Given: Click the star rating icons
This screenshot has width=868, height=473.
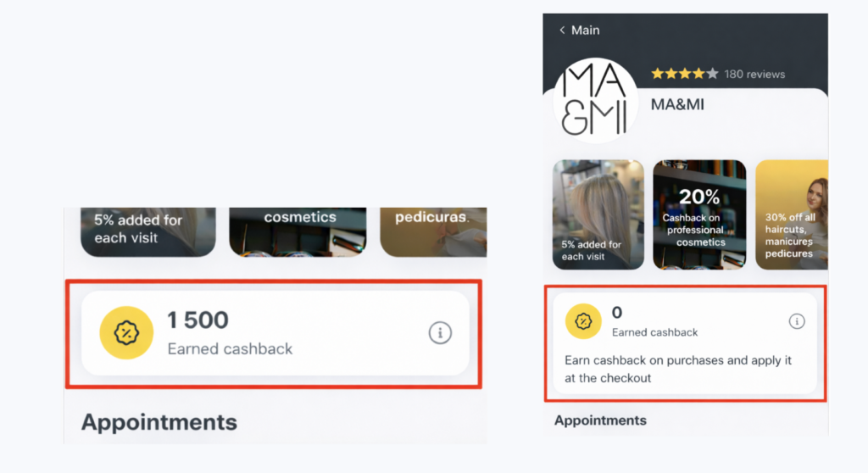Looking at the screenshot, I should [x=684, y=74].
